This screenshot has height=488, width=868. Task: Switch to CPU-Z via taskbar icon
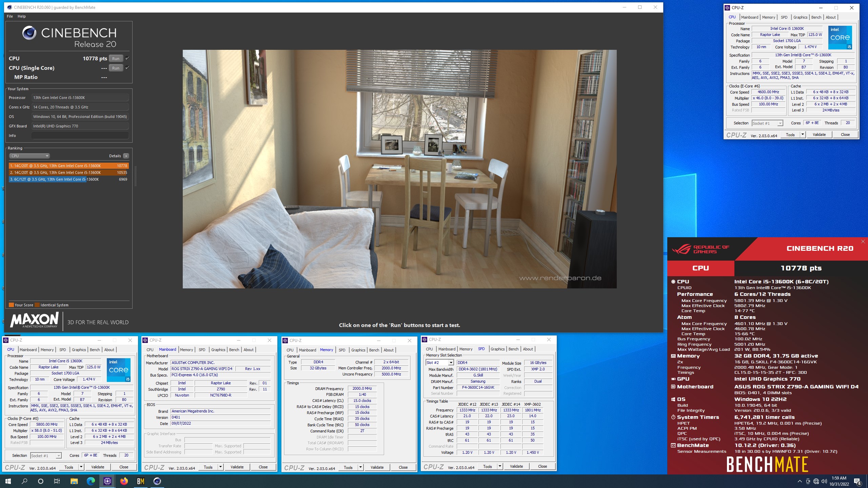(107, 481)
